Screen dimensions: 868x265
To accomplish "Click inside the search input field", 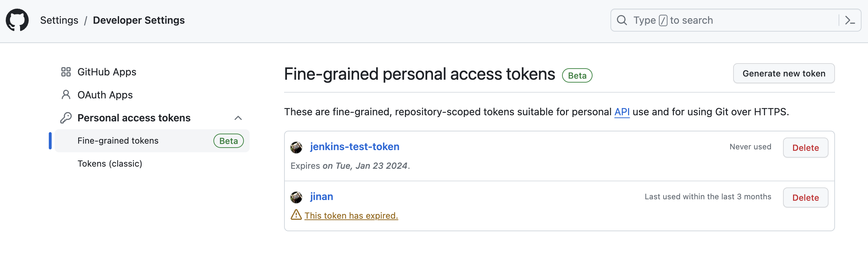I will click(717, 20).
